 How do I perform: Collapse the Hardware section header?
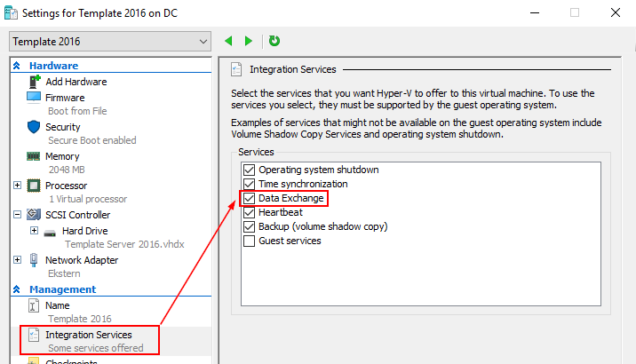pos(17,66)
